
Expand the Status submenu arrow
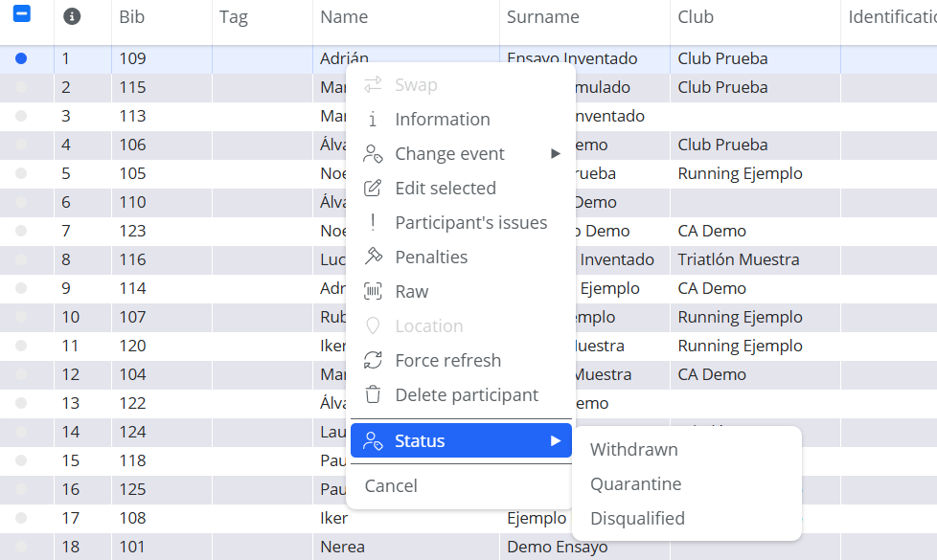click(556, 441)
